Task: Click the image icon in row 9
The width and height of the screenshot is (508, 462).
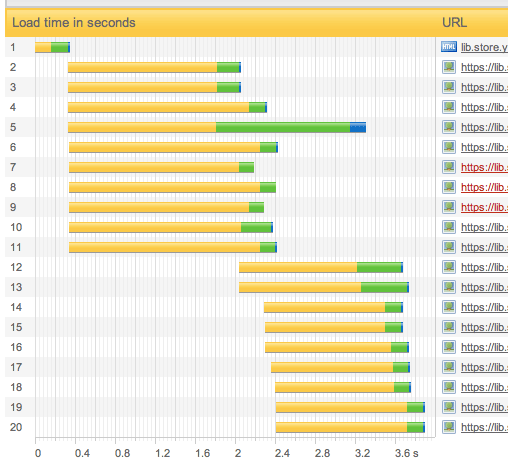Action: coord(449,207)
